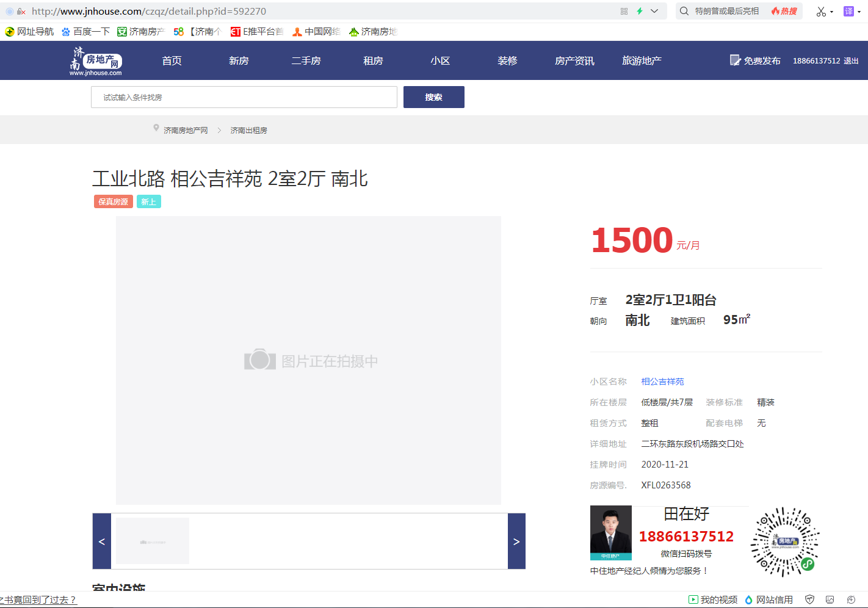Click the QR code icon in address bar
Viewport: 868px width, 608px height.
pyautogui.click(x=624, y=11)
